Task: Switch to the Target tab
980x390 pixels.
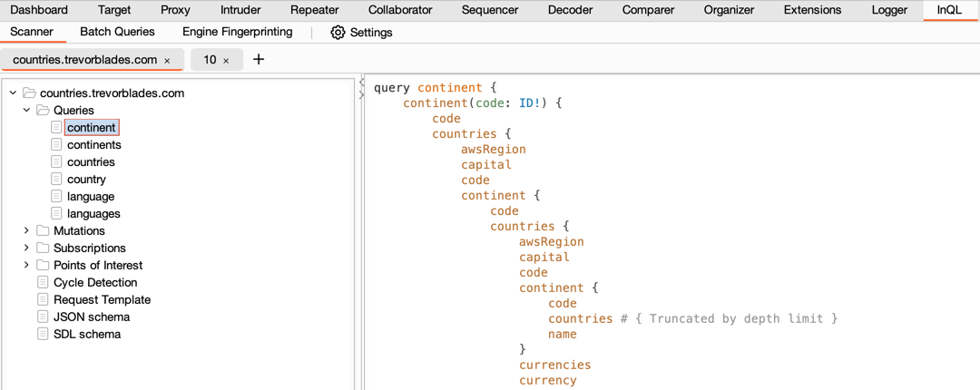Action: tap(114, 10)
